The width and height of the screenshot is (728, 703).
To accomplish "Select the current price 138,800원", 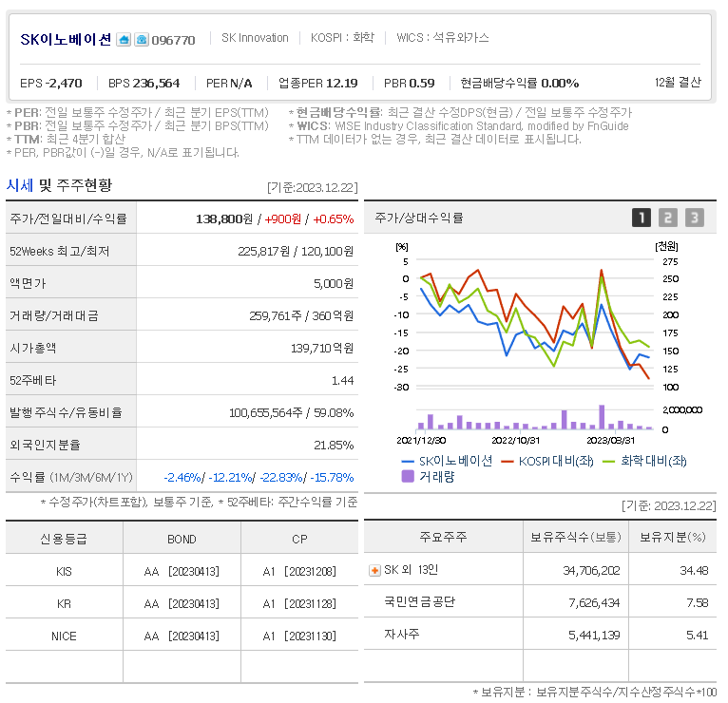I will 224,218.
